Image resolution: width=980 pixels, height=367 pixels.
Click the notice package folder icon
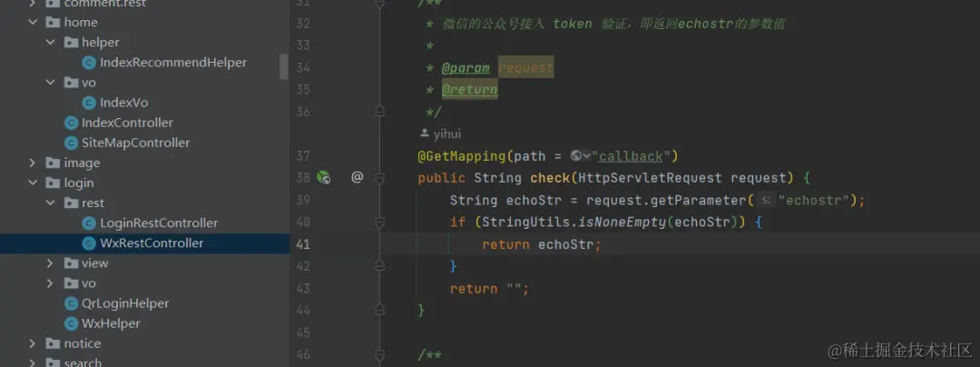pyautogui.click(x=54, y=344)
